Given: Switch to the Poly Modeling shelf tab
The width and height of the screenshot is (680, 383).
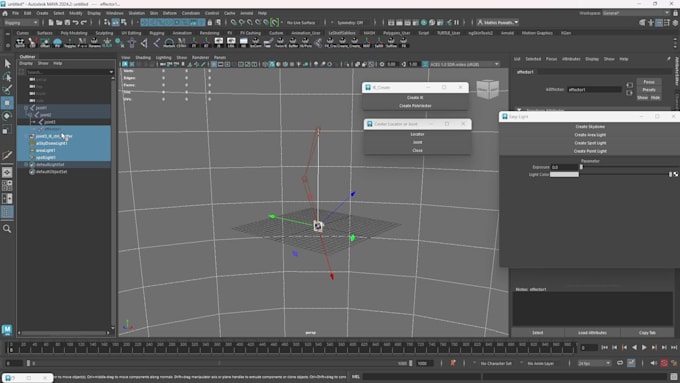Looking at the screenshot, I should tap(74, 33).
